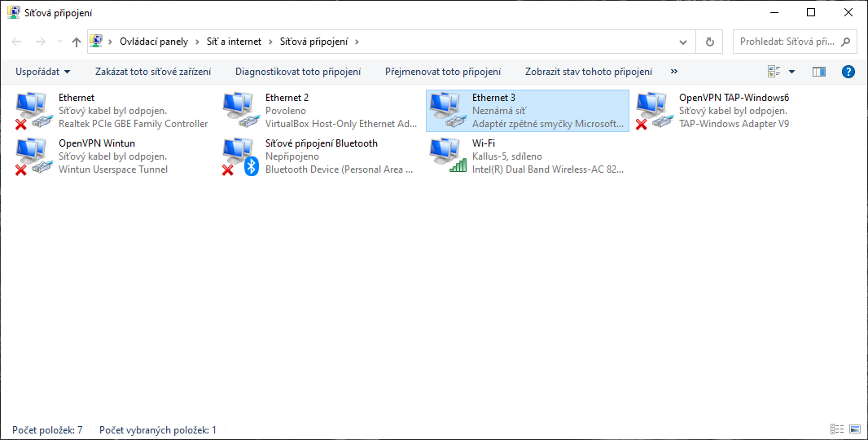Viewport: 868px width, 440px height.
Task: Switch to large icons view in status bar
Action: coord(855,429)
